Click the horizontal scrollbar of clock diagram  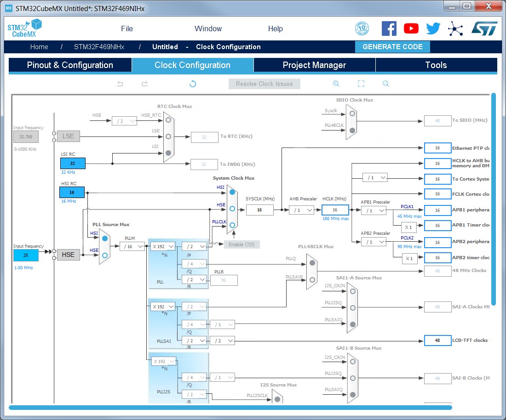(230, 408)
